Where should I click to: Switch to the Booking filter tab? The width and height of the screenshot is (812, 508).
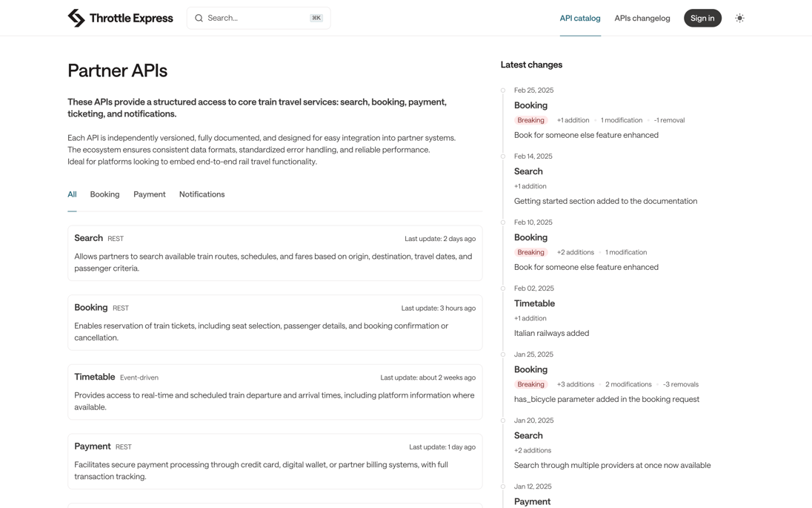(x=104, y=194)
